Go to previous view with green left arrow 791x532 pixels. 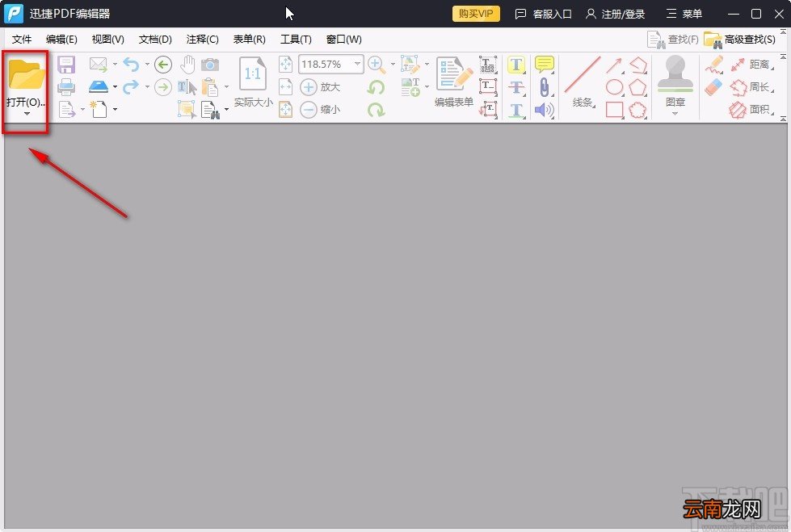click(x=163, y=65)
